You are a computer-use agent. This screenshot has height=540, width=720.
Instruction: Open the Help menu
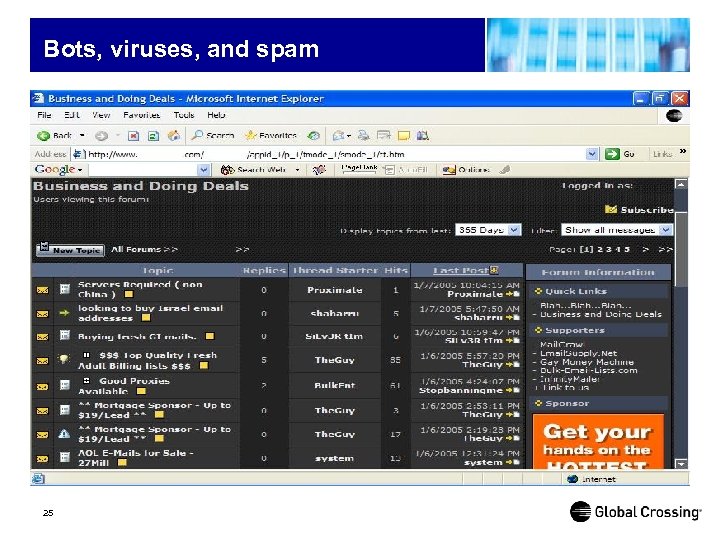point(216,115)
